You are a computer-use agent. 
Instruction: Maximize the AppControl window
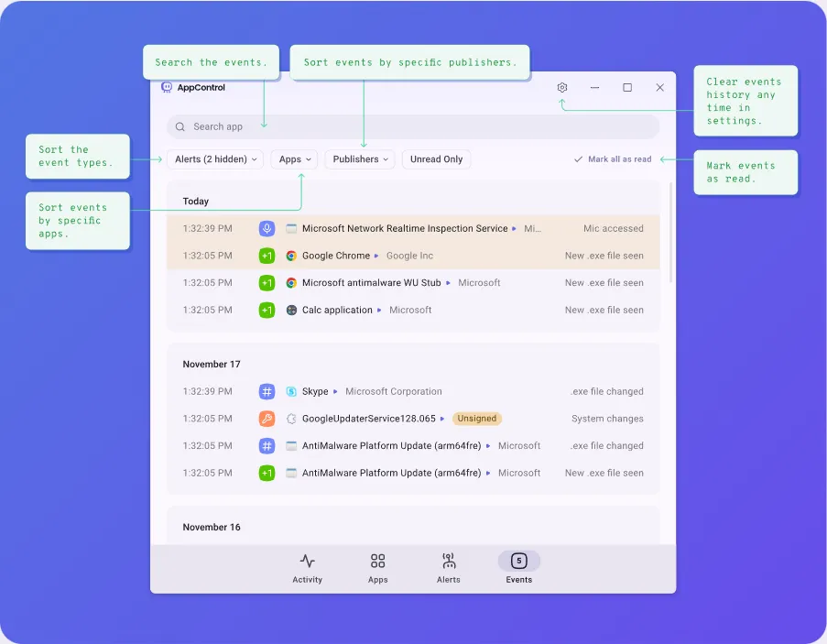627,88
